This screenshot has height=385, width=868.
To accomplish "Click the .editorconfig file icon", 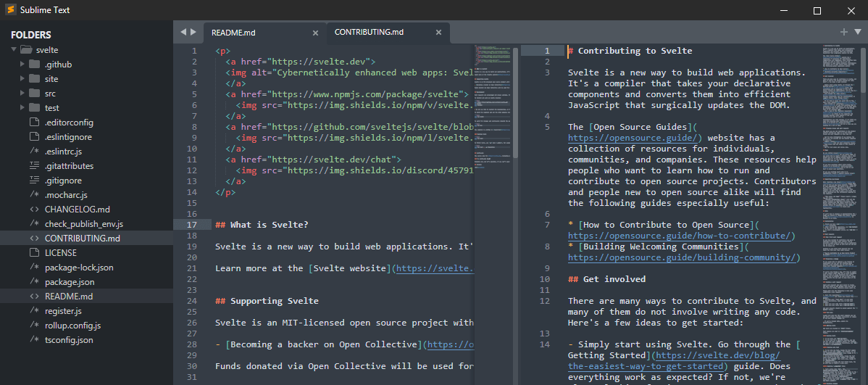I will click(34, 122).
